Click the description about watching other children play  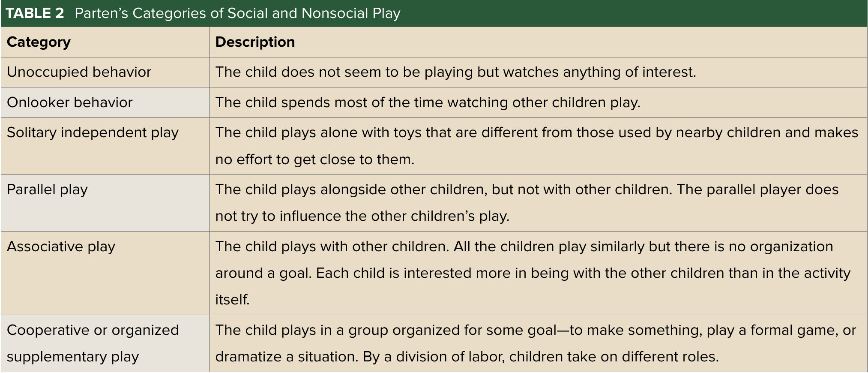click(428, 102)
